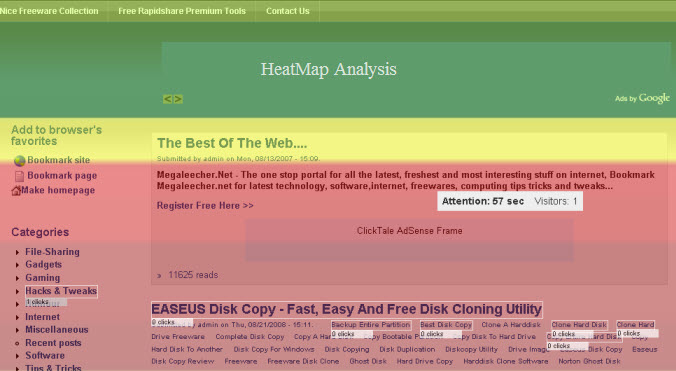Screen dimensions: 676x371
Task: Click the previous ad arrow button
Action: (x=167, y=99)
